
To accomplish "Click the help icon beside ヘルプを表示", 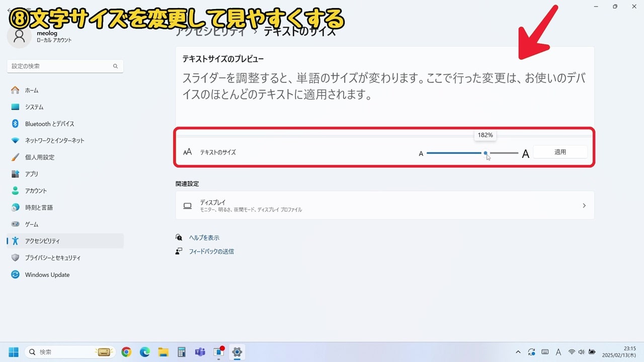I will coord(179,237).
